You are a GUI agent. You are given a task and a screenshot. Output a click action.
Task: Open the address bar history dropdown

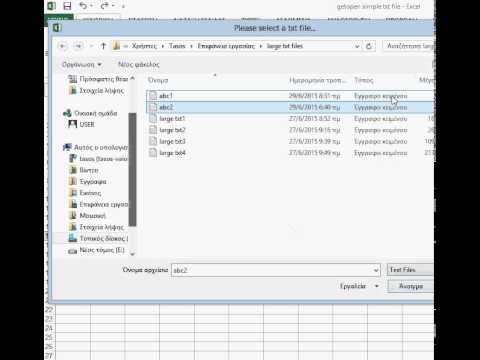point(357,46)
